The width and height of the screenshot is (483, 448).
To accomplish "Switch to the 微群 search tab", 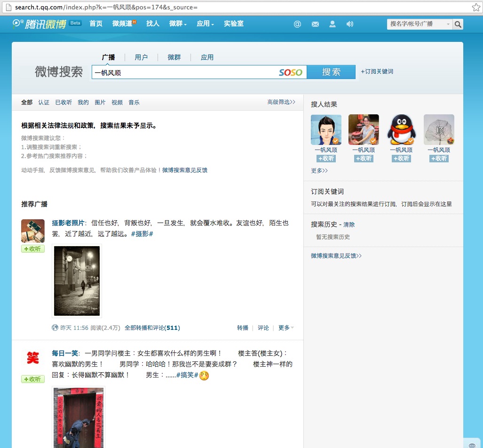I will point(174,57).
